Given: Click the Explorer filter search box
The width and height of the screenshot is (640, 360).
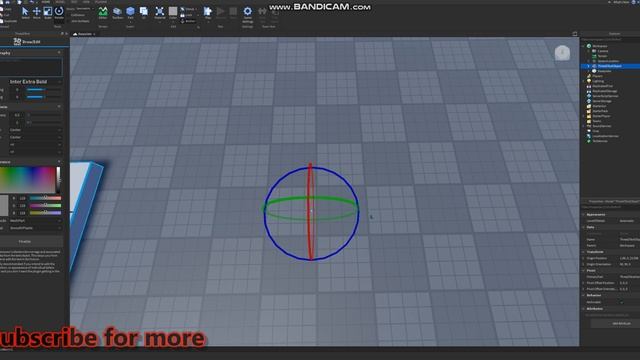Looking at the screenshot, I should [610, 39].
